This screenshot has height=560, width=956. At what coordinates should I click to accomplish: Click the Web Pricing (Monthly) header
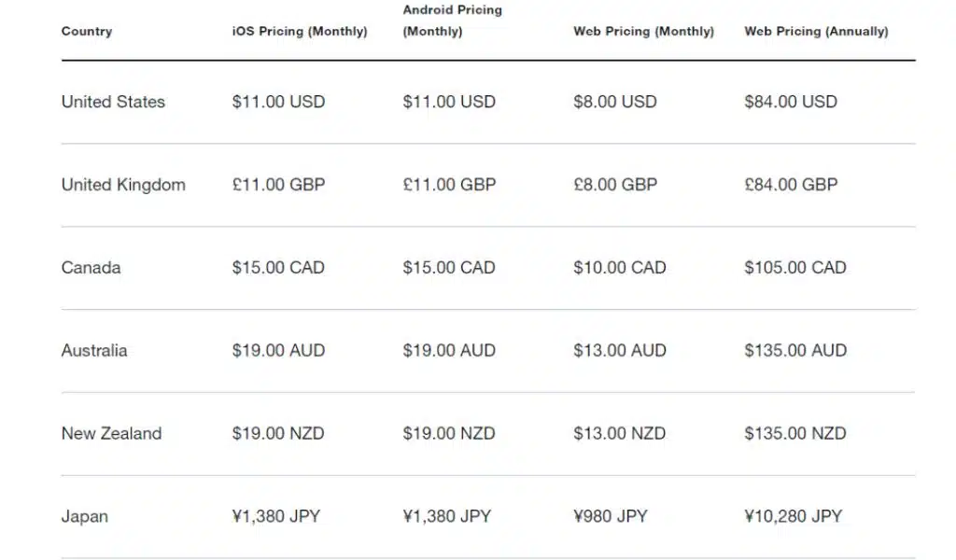[643, 32]
